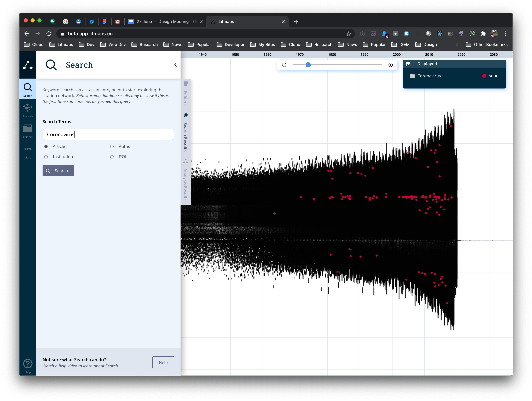Click the zoom in plus icon
This screenshot has width=532, height=401.
(x=391, y=65)
